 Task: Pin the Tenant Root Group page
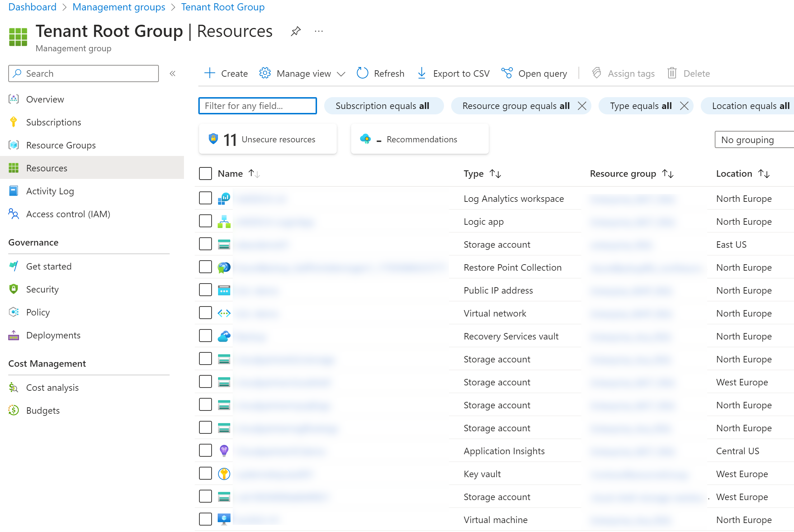[x=296, y=32]
